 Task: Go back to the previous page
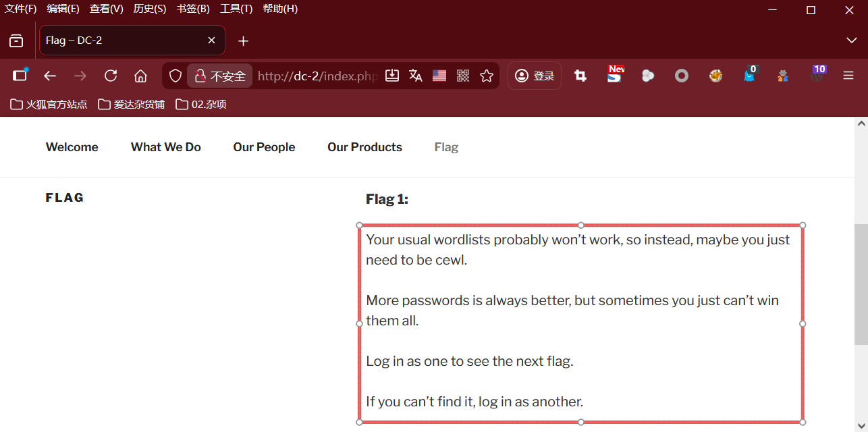(50, 76)
